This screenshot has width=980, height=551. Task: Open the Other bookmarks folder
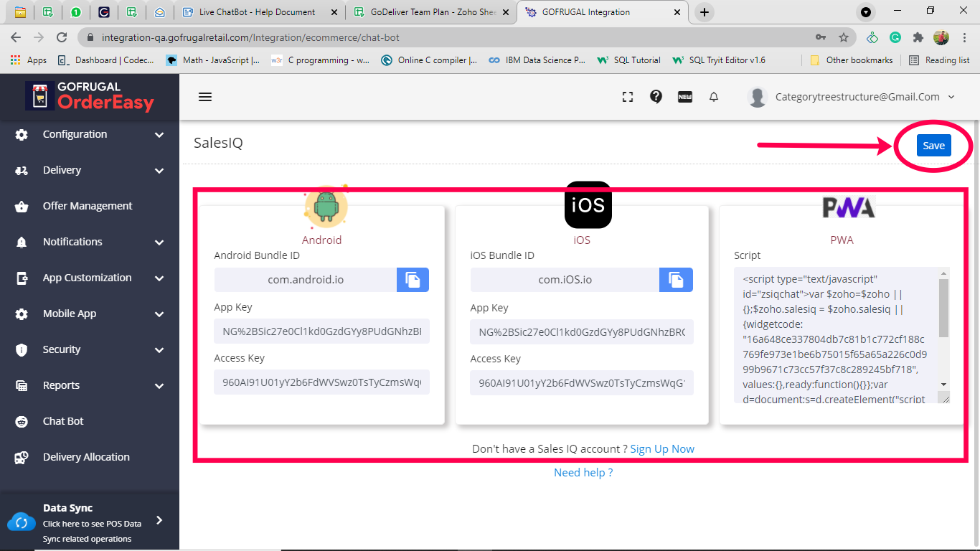pyautogui.click(x=852, y=60)
